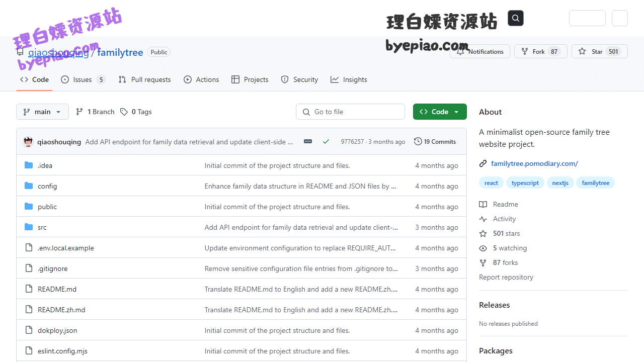This screenshot has height=362, width=644.
Task: Open README.md file
Action: click(57, 289)
